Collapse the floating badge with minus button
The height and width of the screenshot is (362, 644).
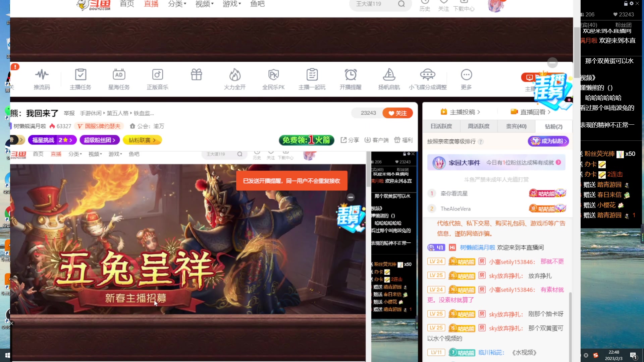(x=552, y=62)
